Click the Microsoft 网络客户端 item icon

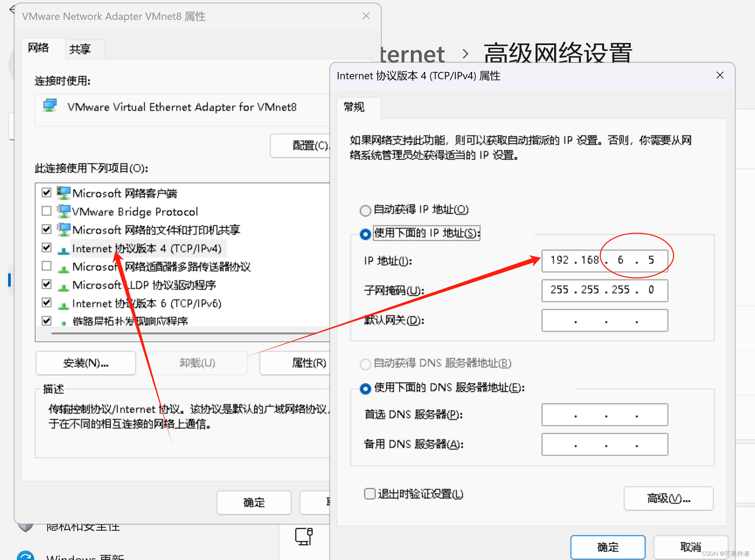coord(64,193)
